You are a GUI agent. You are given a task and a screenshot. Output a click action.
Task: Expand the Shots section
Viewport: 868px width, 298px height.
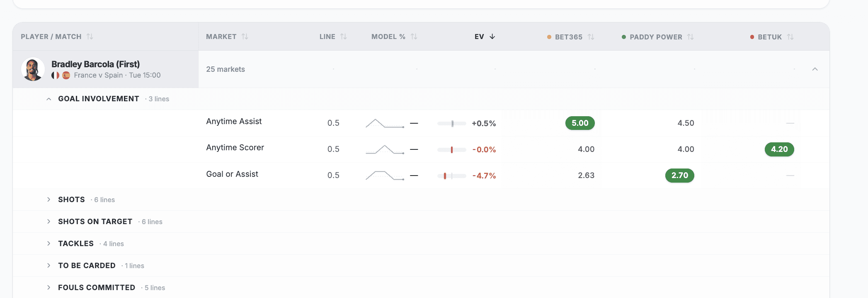[x=48, y=200]
